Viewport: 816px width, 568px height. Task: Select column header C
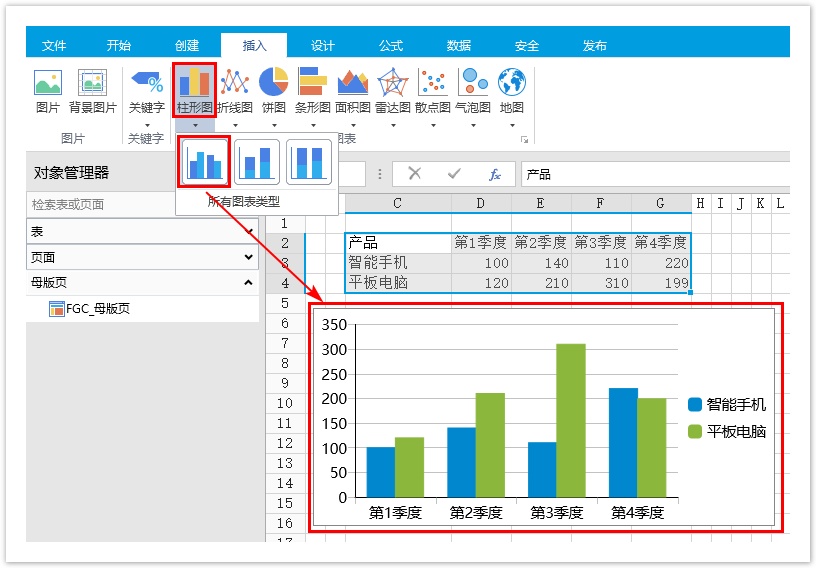(x=398, y=204)
